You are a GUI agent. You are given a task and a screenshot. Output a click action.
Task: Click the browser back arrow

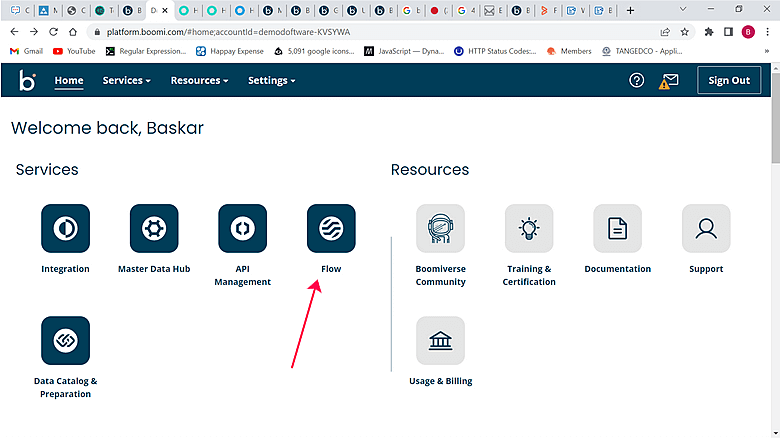14,32
